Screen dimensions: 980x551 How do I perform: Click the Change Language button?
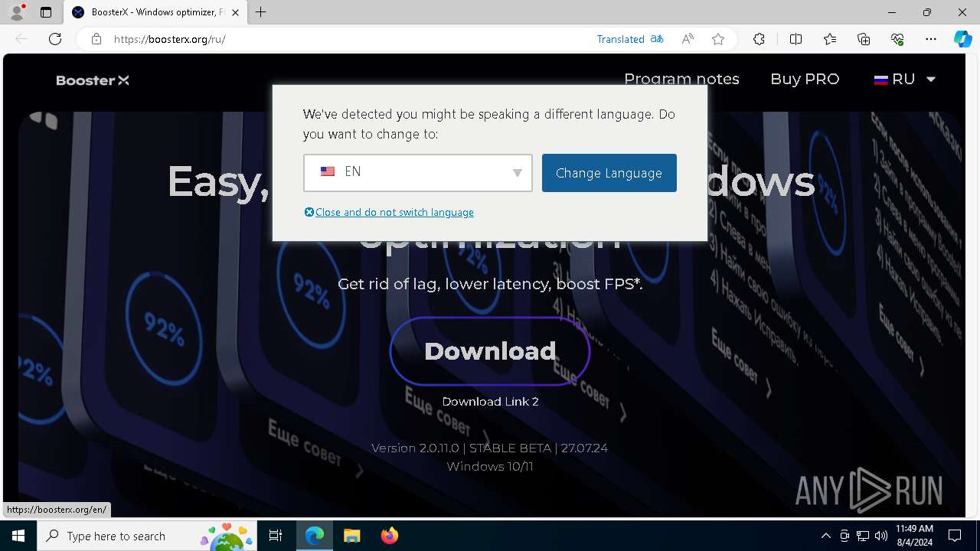click(609, 173)
